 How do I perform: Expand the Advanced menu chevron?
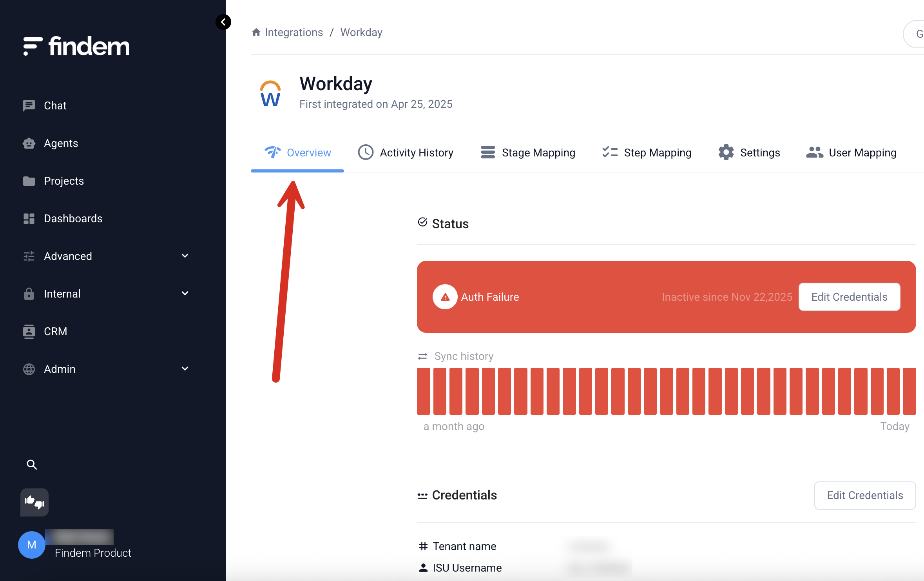point(185,256)
